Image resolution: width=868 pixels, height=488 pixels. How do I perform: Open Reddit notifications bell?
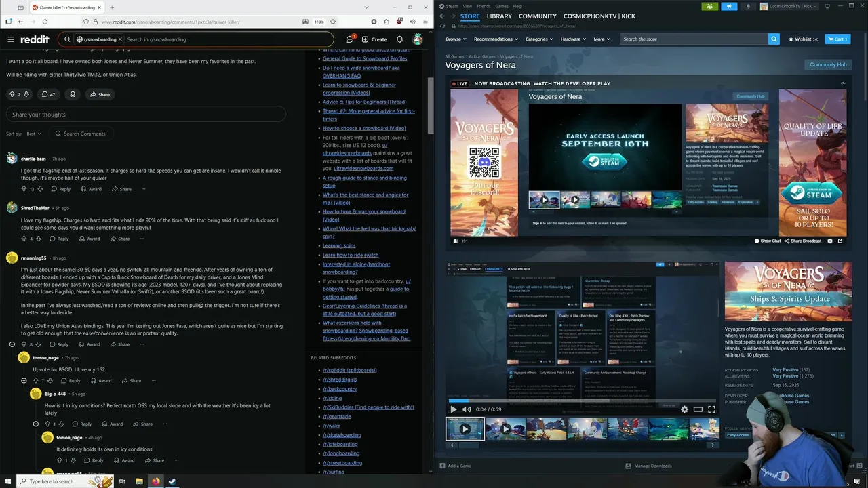399,39
